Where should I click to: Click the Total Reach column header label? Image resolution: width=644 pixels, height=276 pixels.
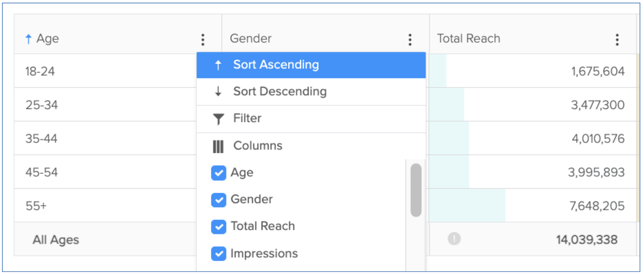(468, 39)
